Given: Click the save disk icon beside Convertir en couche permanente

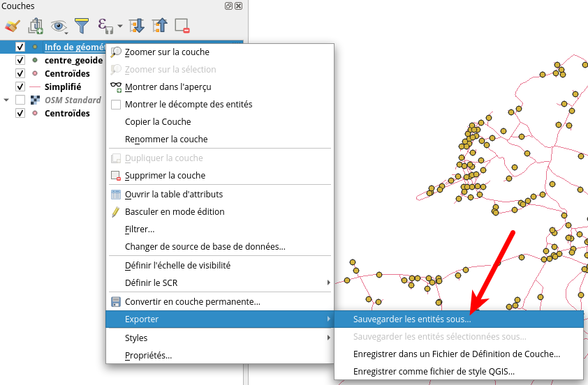Looking at the screenshot, I should pos(116,302).
